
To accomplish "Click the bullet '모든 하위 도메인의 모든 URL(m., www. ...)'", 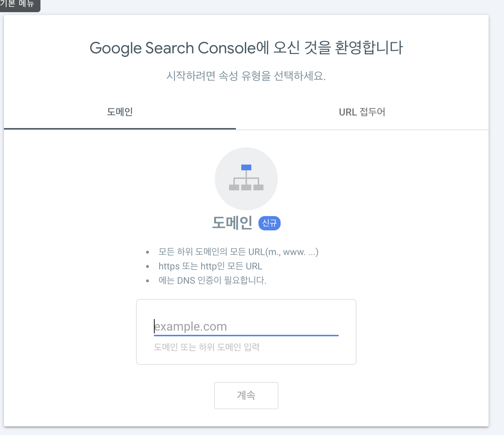I will 238,252.
